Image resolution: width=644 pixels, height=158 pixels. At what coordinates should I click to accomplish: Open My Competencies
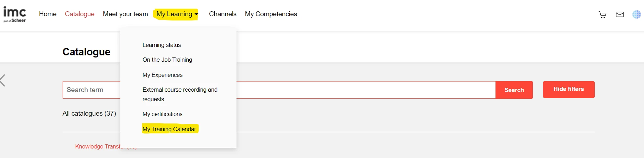click(271, 14)
